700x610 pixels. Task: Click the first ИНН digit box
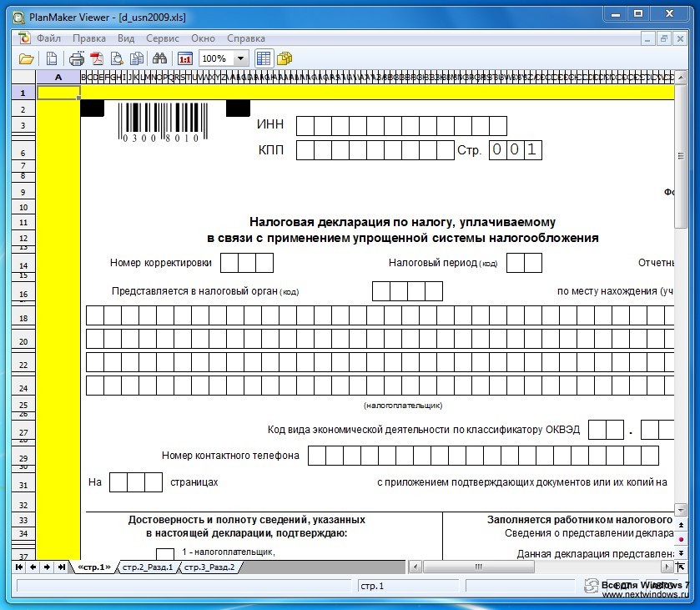click(x=305, y=126)
